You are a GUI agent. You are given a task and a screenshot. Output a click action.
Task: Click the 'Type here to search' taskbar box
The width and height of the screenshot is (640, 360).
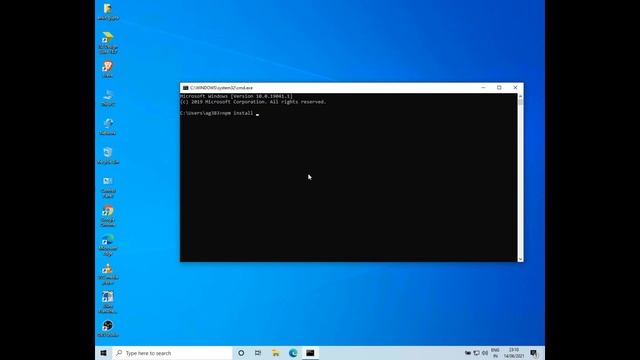tap(172, 353)
